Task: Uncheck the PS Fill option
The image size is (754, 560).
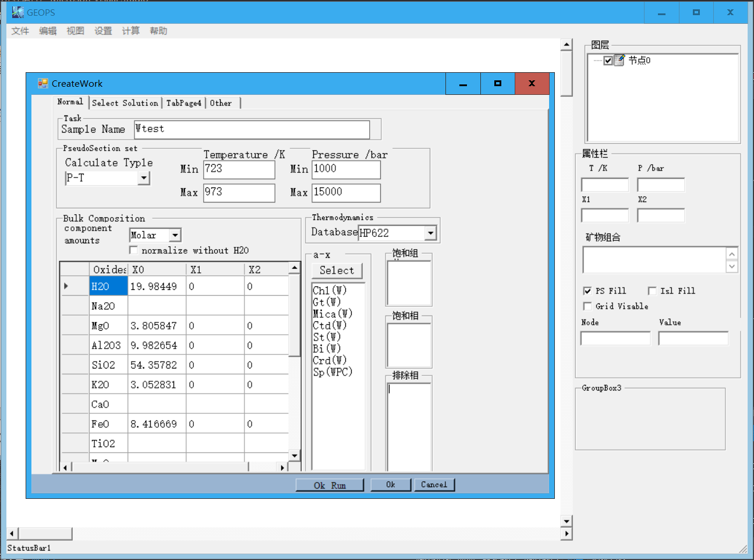Action: (587, 290)
